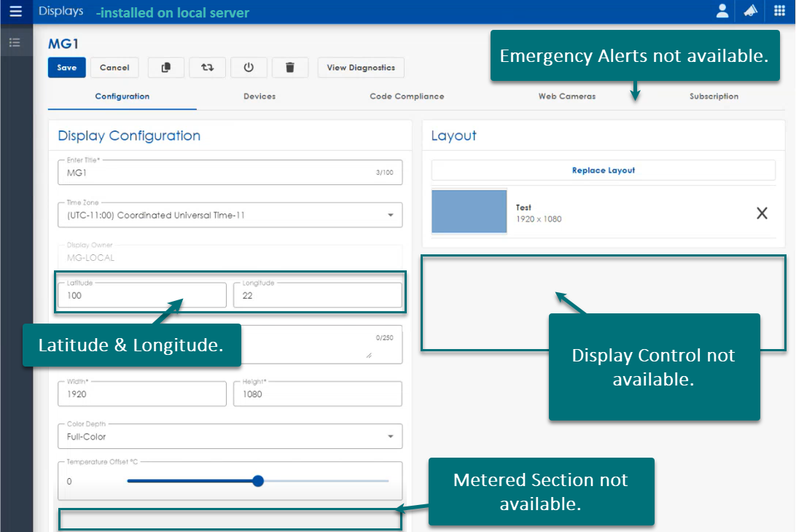Click the megaphone announcements icon
796x532 pixels.
tap(751, 11)
